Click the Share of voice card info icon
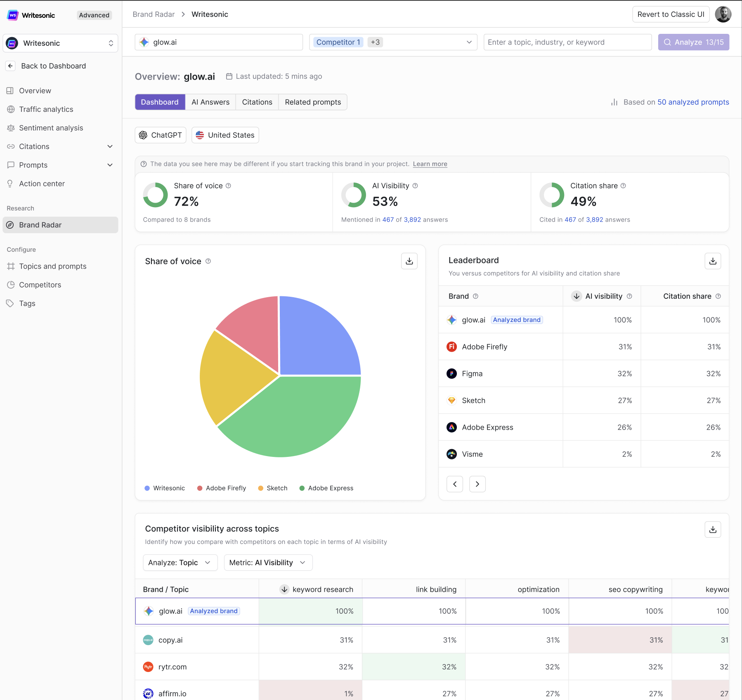 (228, 186)
